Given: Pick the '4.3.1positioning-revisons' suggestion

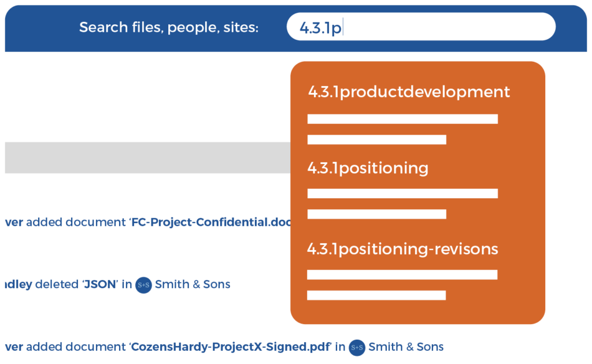Looking at the screenshot, I should pos(402,249).
